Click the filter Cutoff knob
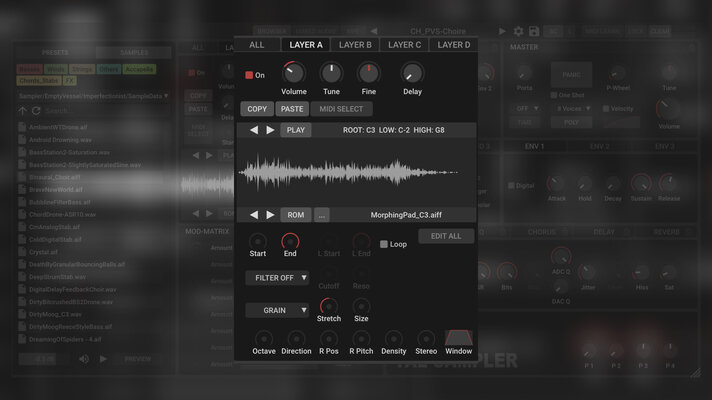The image size is (712, 400). pyautogui.click(x=328, y=274)
